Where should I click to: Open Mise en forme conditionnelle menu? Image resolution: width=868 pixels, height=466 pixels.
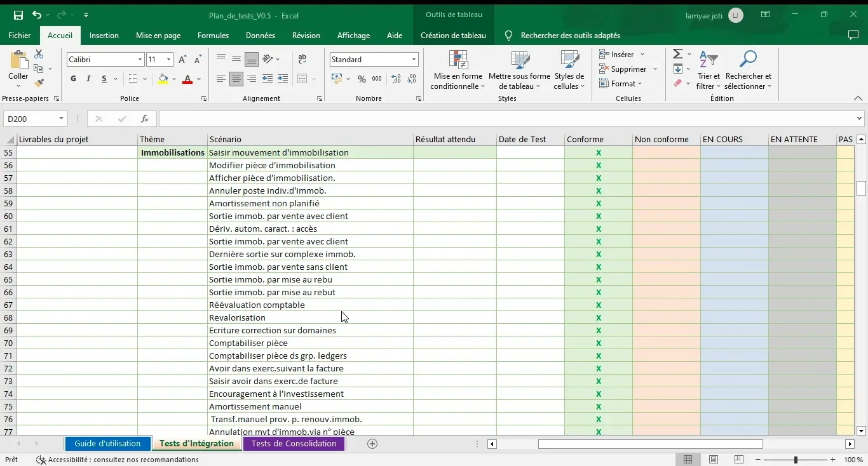click(x=458, y=70)
